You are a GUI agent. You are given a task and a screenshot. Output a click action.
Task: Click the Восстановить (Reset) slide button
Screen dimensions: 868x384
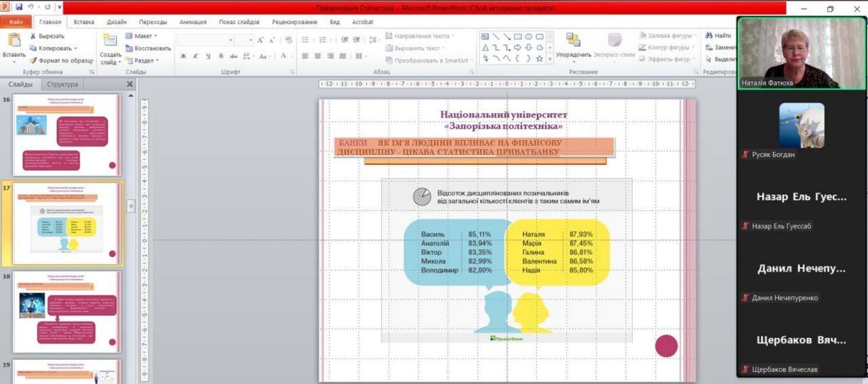148,48
